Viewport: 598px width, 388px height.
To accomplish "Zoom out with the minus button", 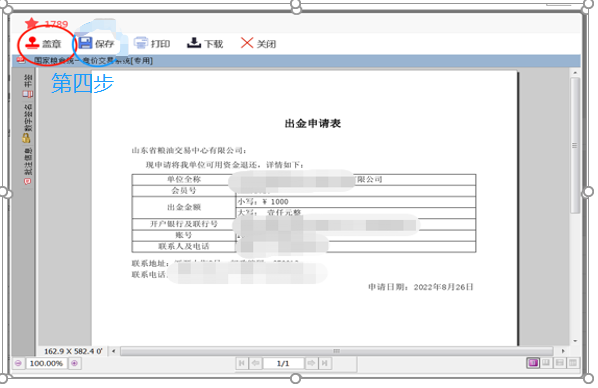I will (x=18, y=363).
